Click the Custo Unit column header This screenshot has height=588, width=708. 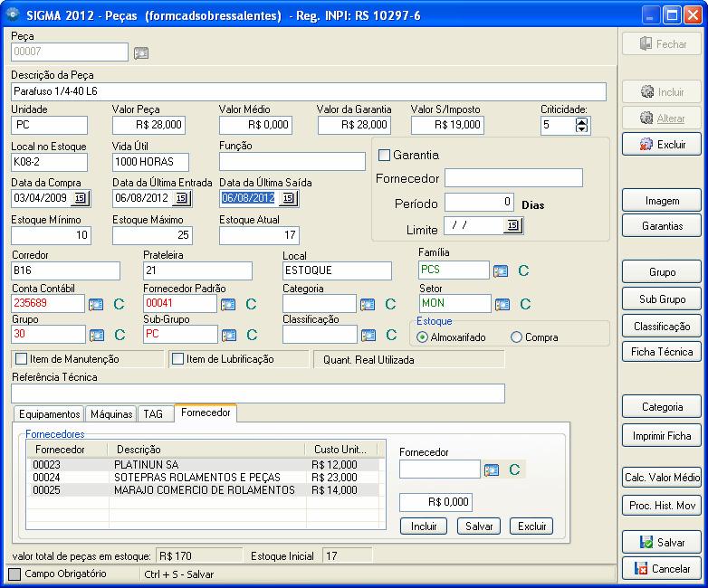point(341,450)
